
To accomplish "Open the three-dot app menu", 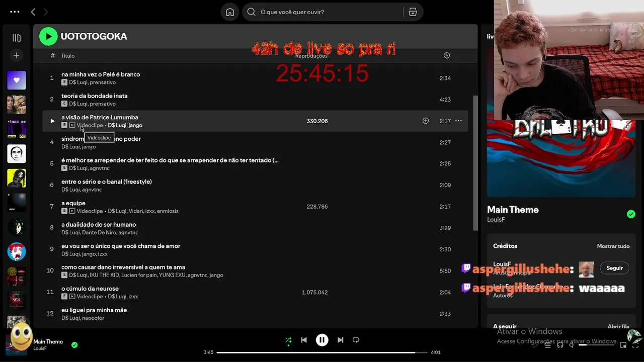I will coord(15,12).
